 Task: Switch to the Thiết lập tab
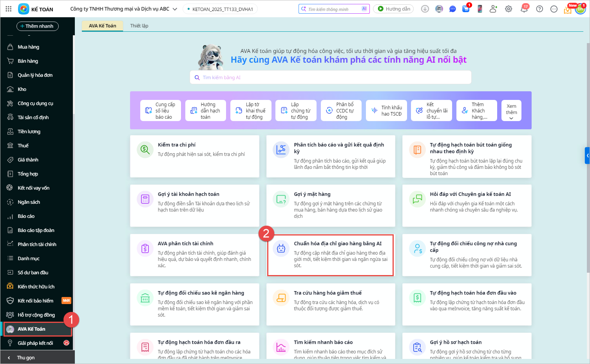(x=139, y=26)
